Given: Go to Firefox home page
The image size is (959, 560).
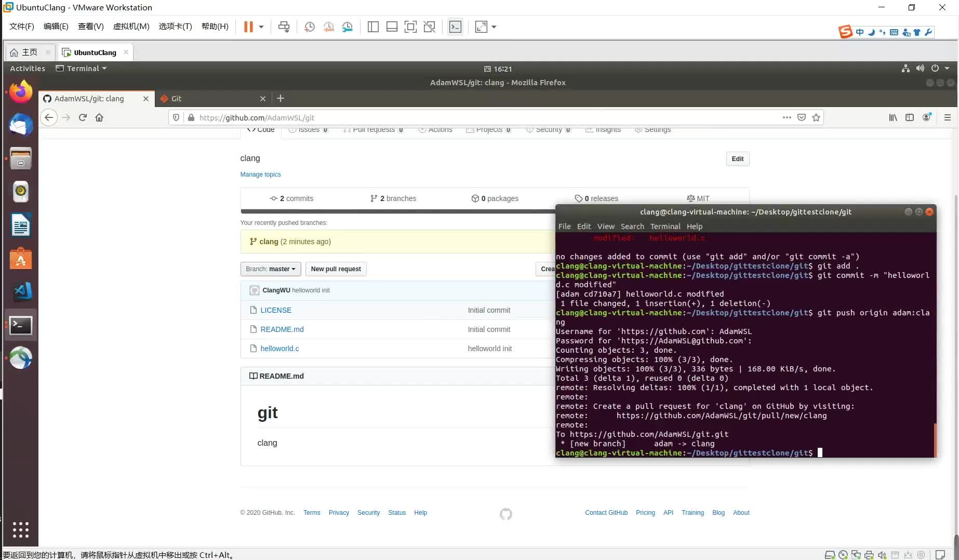Looking at the screenshot, I should (x=99, y=117).
